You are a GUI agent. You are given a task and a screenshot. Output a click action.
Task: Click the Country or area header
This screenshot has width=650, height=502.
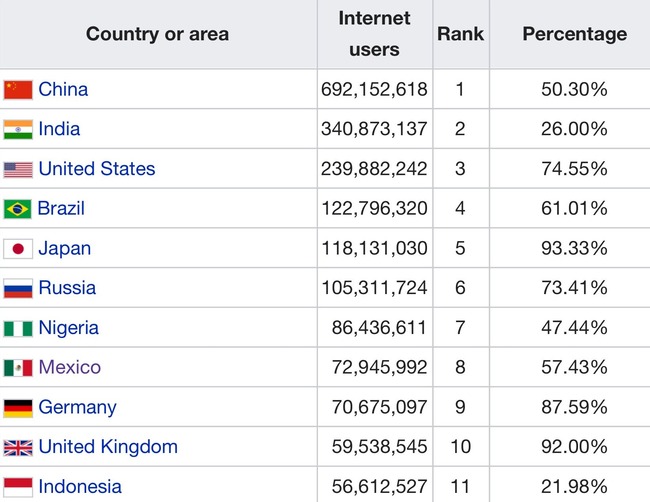click(158, 34)
